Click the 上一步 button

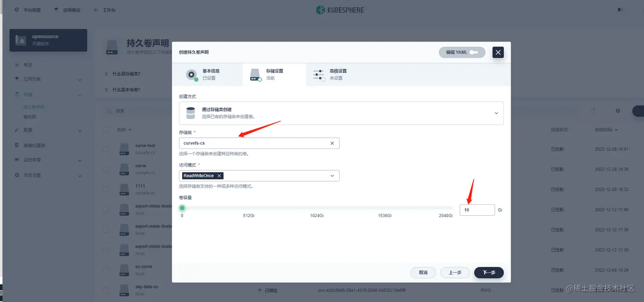(455, 273)
